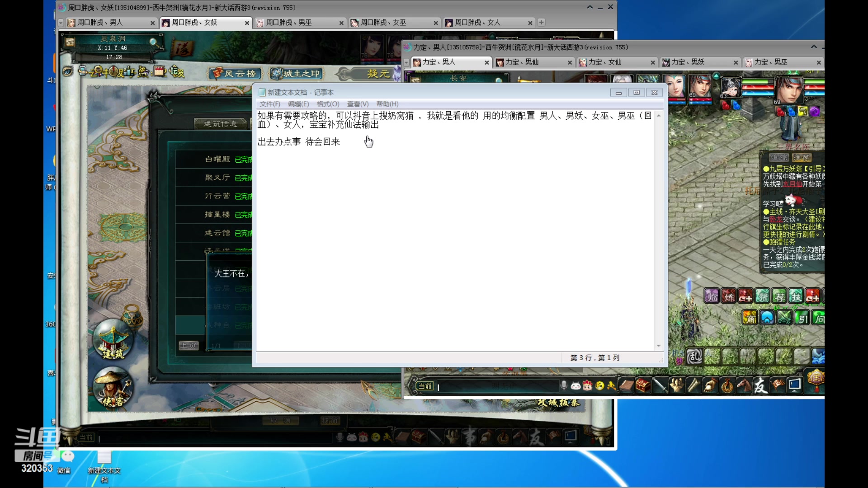The image size is (868, 488).
Task: Click the 引 guide icon in right game
Action: (x=802, y=318)
